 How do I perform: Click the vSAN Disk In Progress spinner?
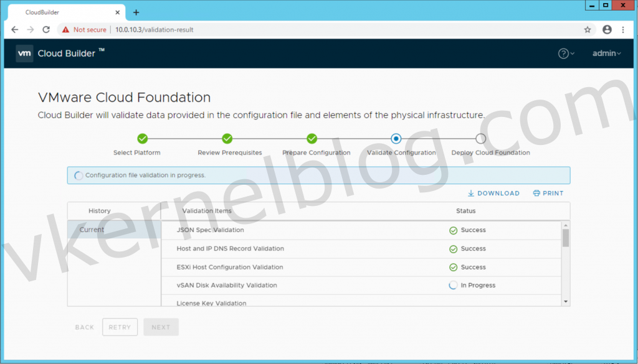[x=454, y=286]
